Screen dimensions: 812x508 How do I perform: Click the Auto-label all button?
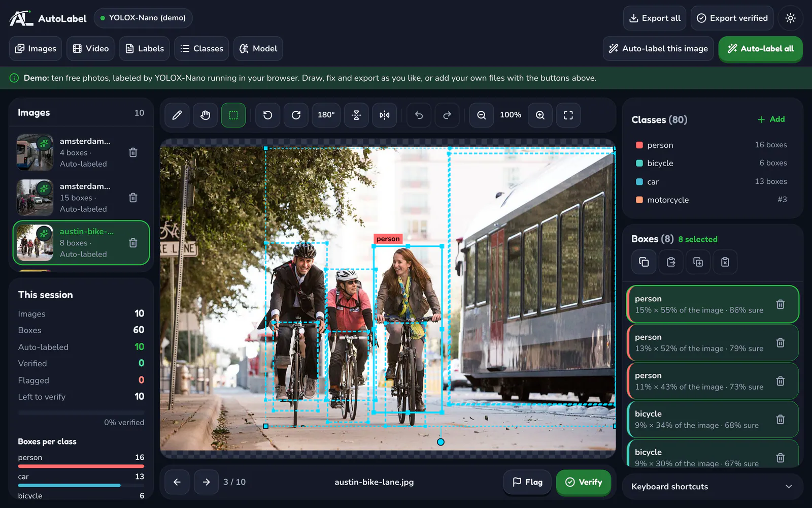[x=760, y=49]
